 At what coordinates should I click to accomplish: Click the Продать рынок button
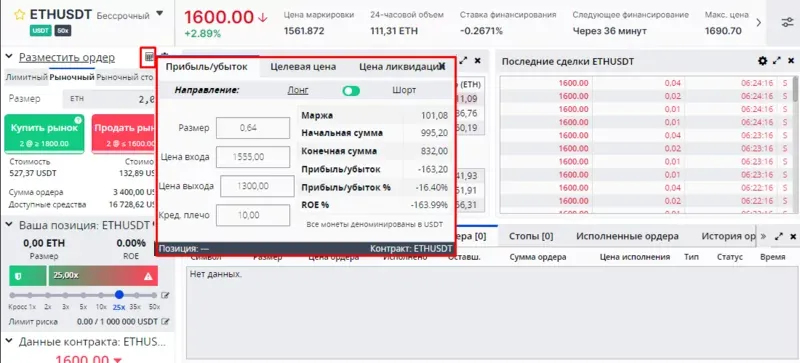(123, 134)
